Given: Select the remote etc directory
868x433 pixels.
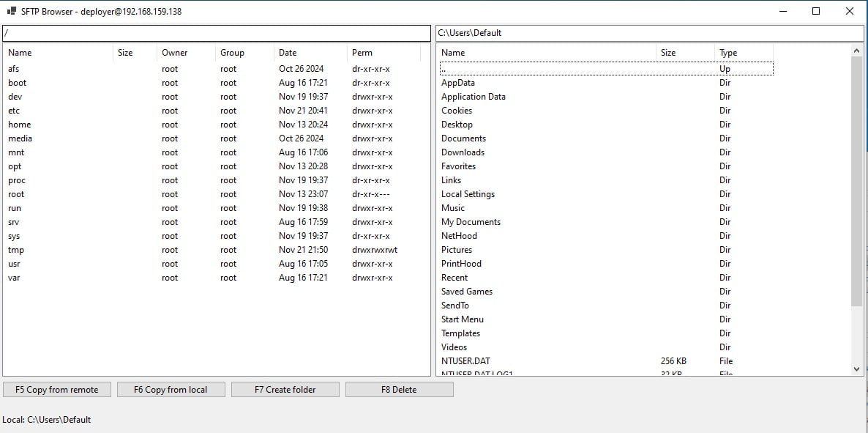Looking at the screenshot, I should coord(15,111).
